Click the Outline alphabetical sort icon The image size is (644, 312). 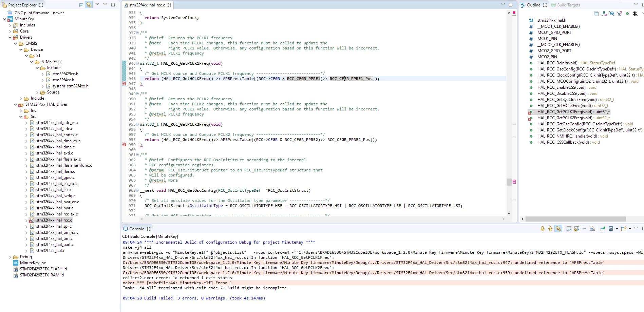coord(604,14)
